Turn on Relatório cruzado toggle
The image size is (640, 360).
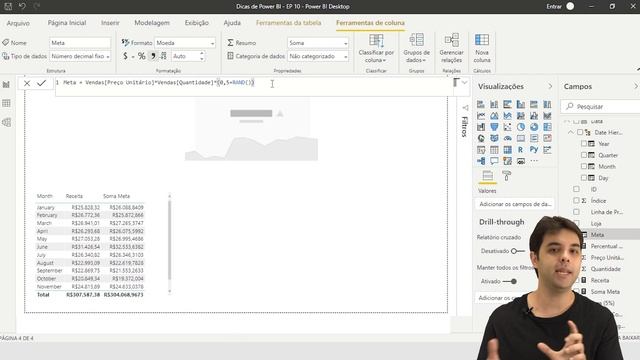pyautogui.click(x=517, y=251)
